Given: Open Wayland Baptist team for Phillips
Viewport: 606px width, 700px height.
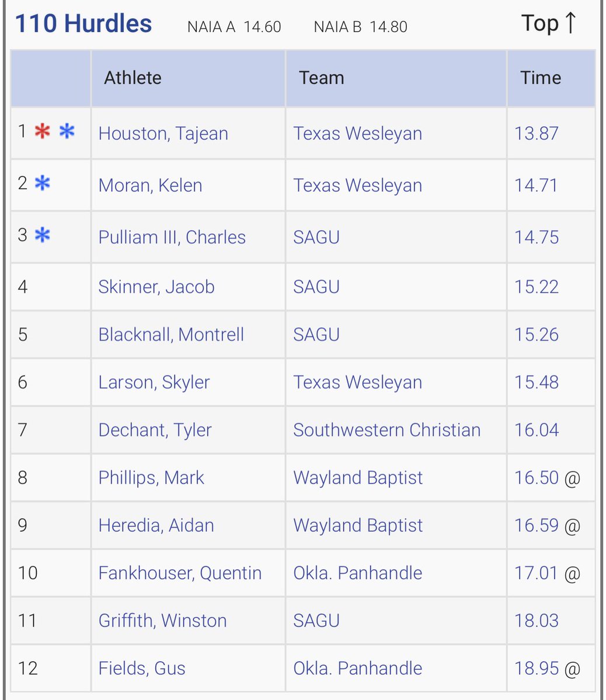Looking at the screenshot, I should click(x=358, y=478).
